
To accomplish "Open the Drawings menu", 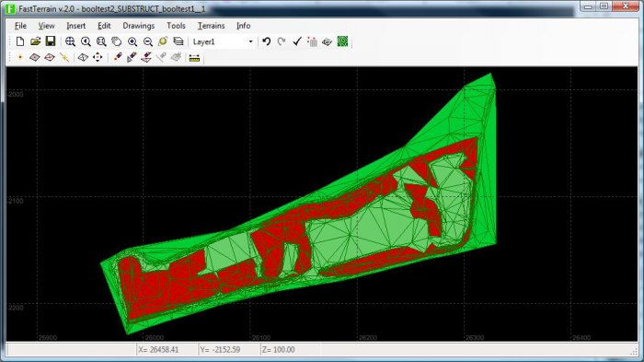I will [138, 26].
